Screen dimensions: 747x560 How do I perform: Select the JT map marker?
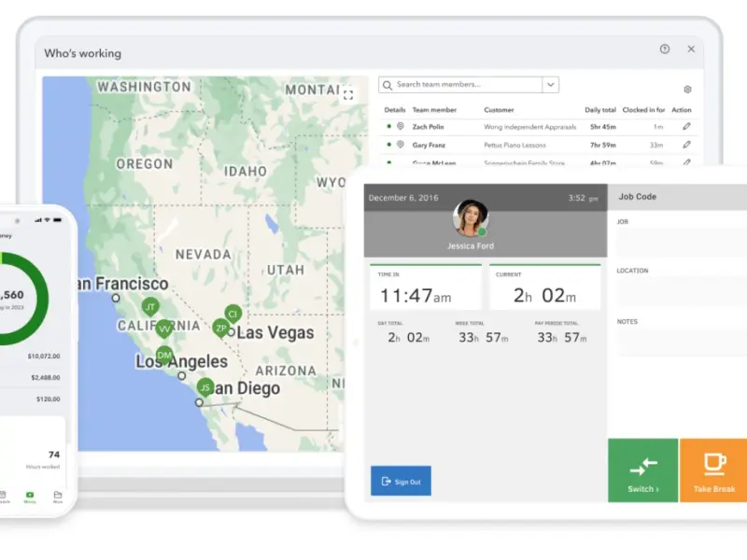coord(150,306)
